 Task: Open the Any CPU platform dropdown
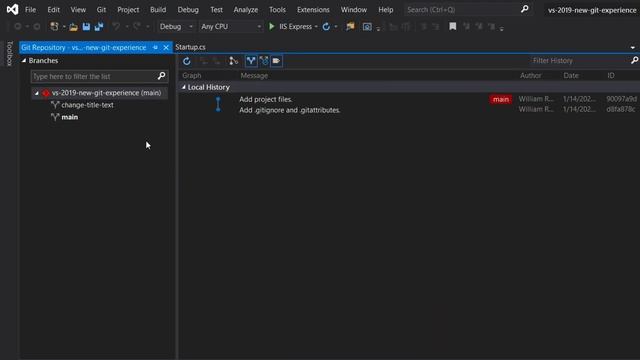pyautogui.click(x=231, y=27)
